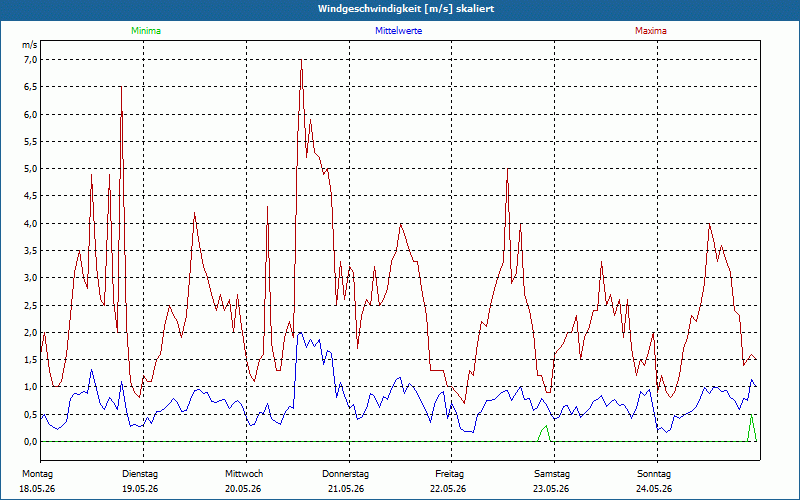Click the "4,5" y-axis value

coord(31,196)
